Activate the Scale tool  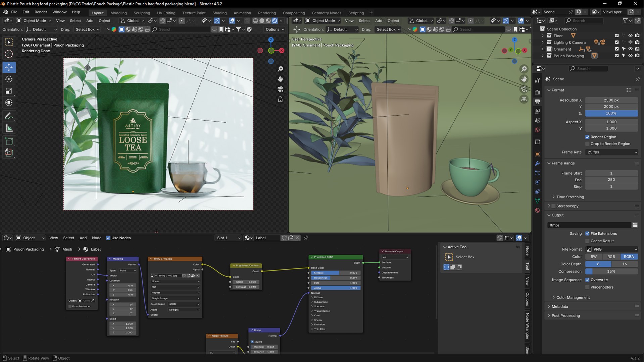pyautogui.click(x=9, y=91)
